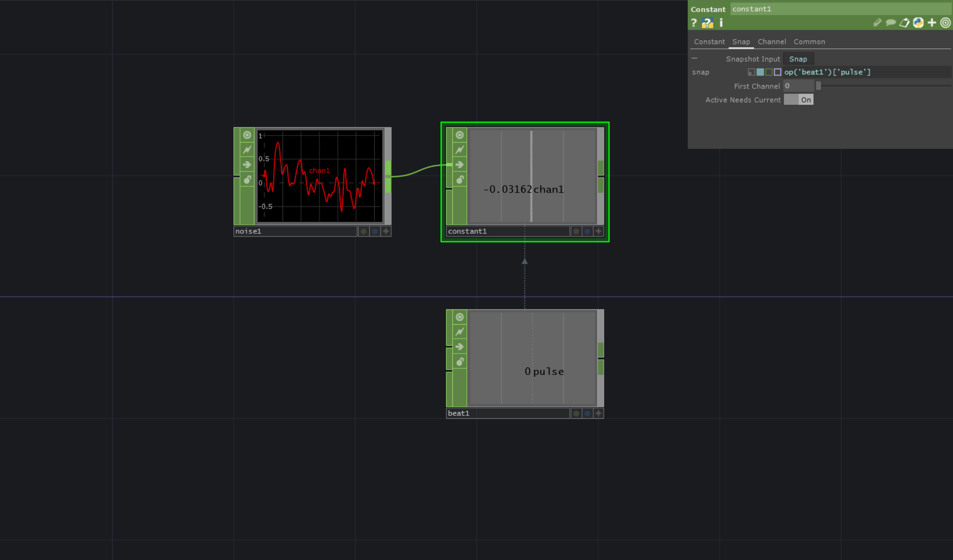This screenshot has width=953, height=560.
Task: Toggle noise1 bypass arrow flag
Action: [x=247, y=165]
